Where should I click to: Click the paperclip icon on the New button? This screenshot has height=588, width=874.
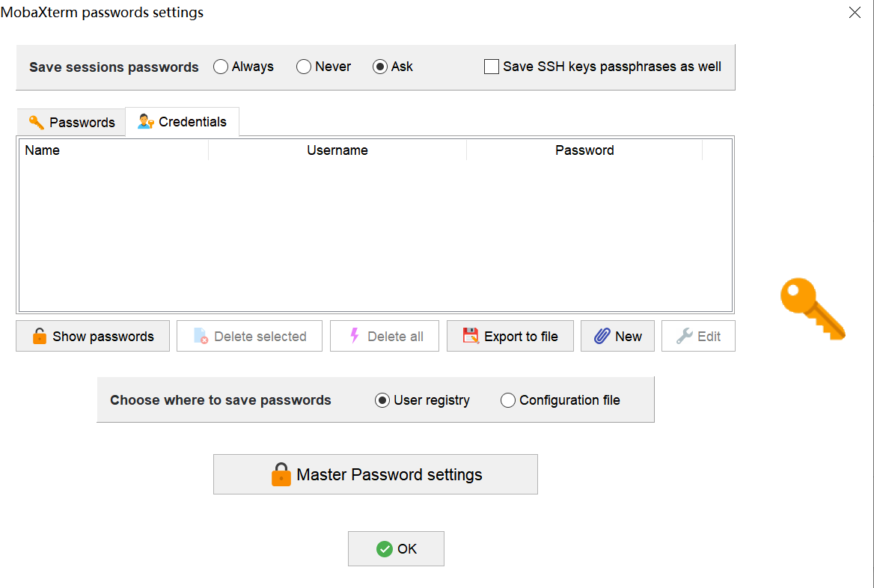(x=602, y=336)
